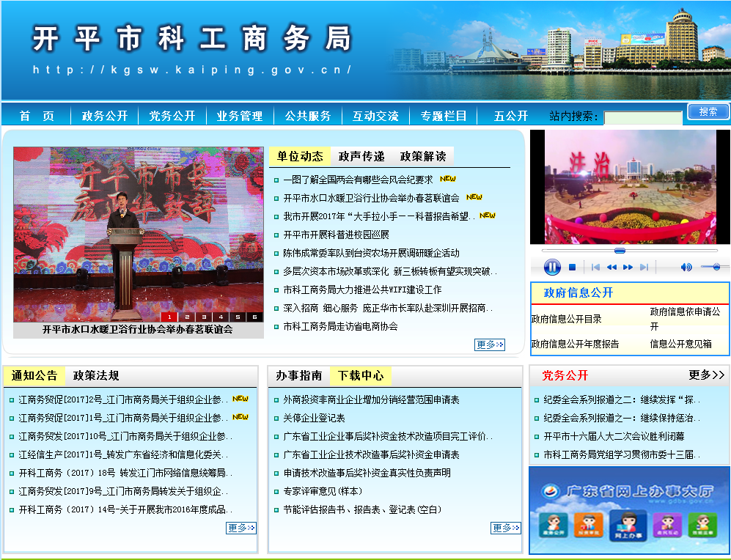Go to slideshow image 4
This screenshot has width=731, height=560.
click(x=221, y=317)
